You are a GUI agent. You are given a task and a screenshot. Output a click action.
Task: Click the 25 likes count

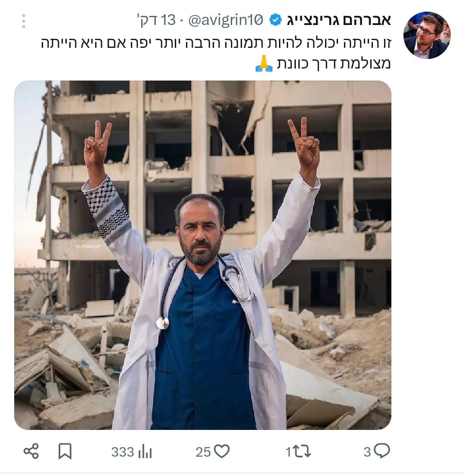pyautogui.click(x=203, y=452)
